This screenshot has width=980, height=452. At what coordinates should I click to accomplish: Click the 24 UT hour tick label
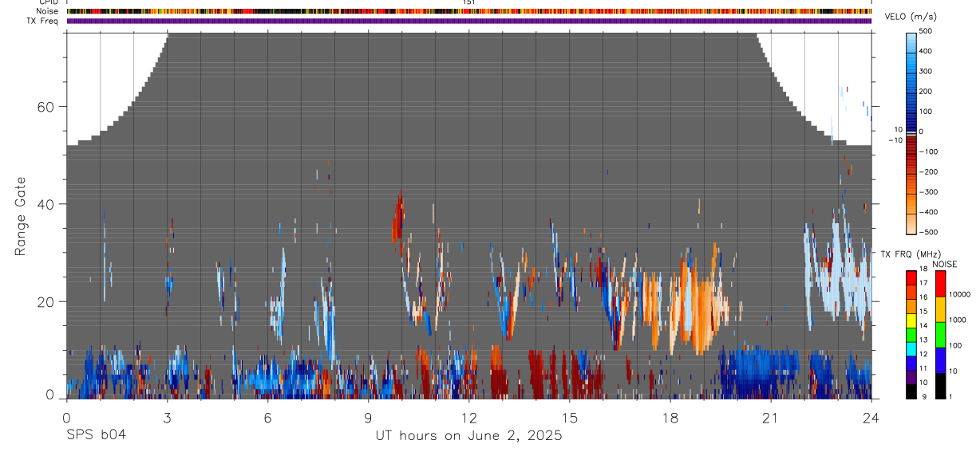coord(871,418)
